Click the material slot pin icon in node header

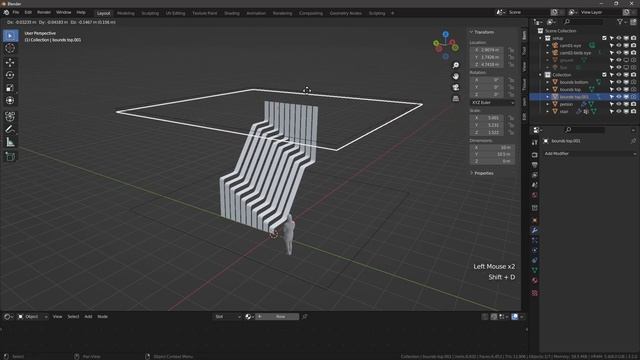click(304, 317)
